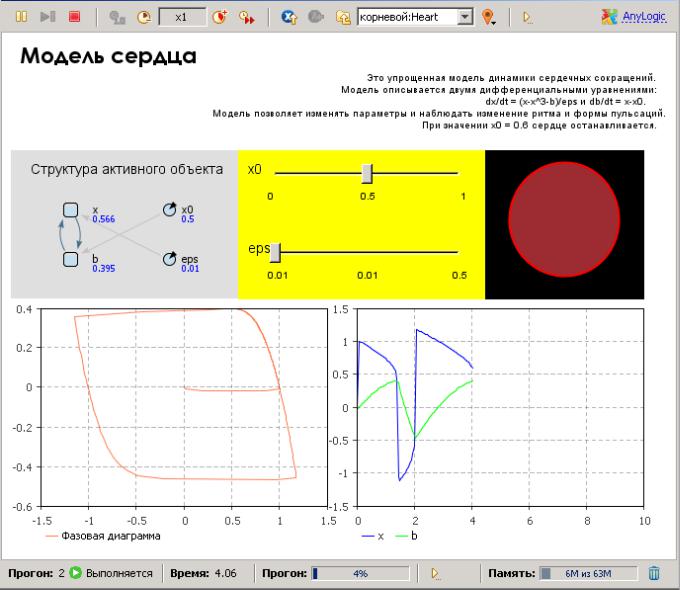Click the Прогон 4% progress bar

[360, 574]
